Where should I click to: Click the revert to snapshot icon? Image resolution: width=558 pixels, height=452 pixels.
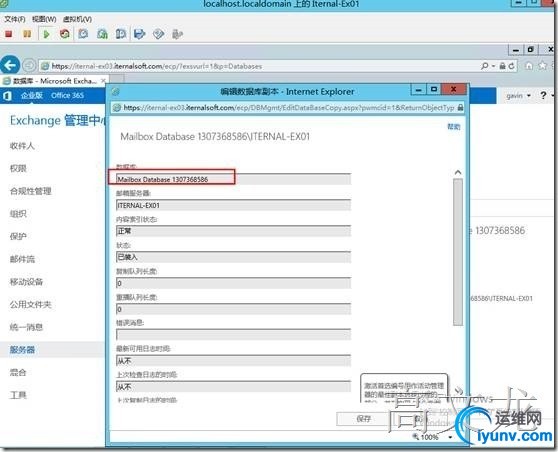[x=102, y=34]
